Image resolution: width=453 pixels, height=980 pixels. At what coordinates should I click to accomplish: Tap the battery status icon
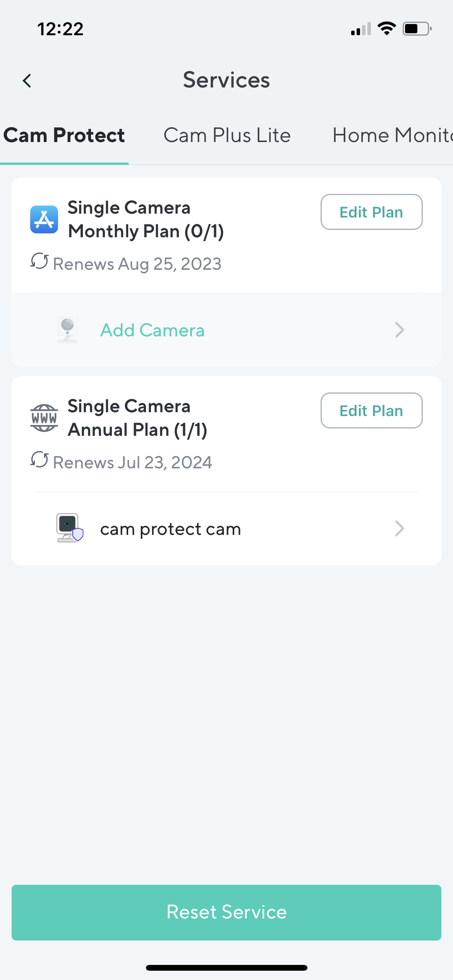[417, 29]
